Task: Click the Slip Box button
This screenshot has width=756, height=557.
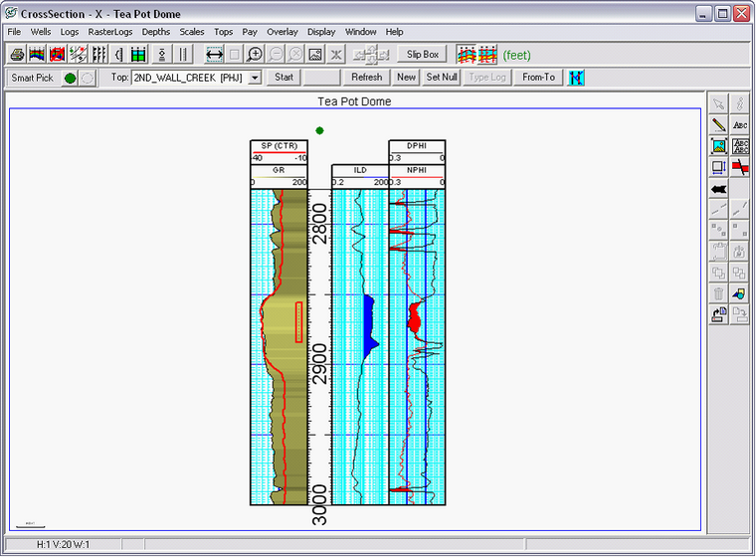Action: [423, 54]
